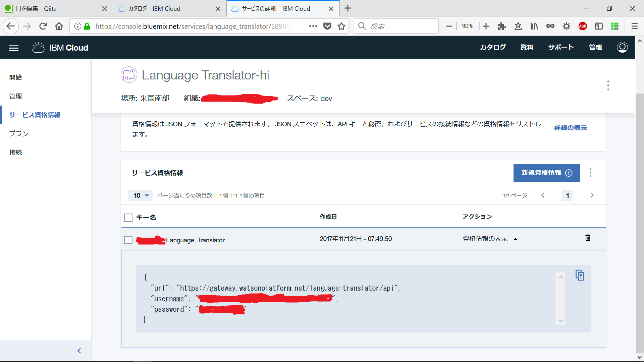Click the Firefox reload button
This screenshot has height=362, width=644.
tap(43, 26)
